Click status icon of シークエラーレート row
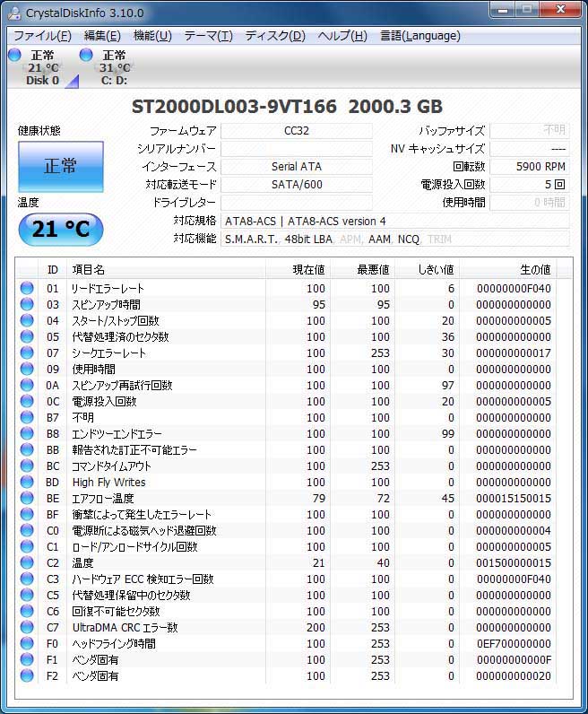588x714 pixels. click(x=27, y=353)
